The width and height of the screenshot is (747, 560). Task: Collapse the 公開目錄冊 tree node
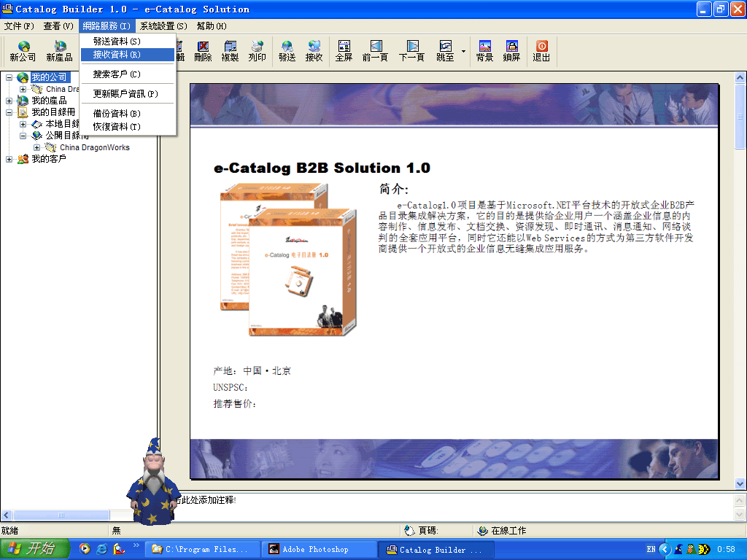23,136
